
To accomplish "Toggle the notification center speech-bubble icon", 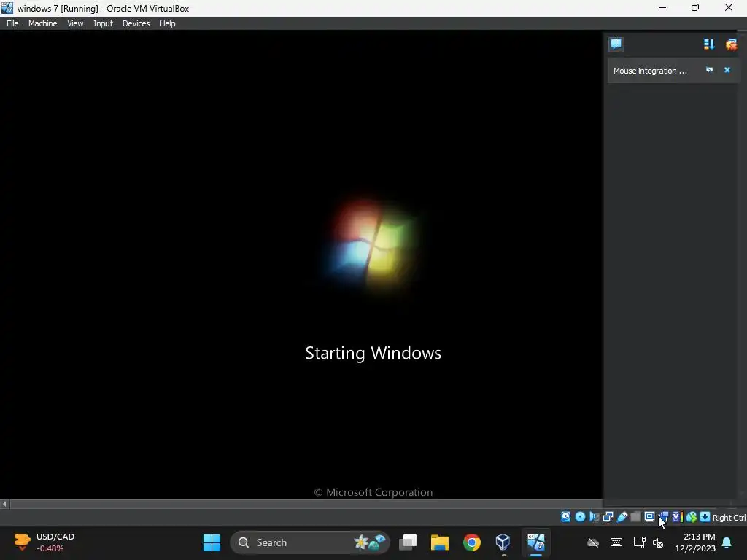I will click(616, 44).
